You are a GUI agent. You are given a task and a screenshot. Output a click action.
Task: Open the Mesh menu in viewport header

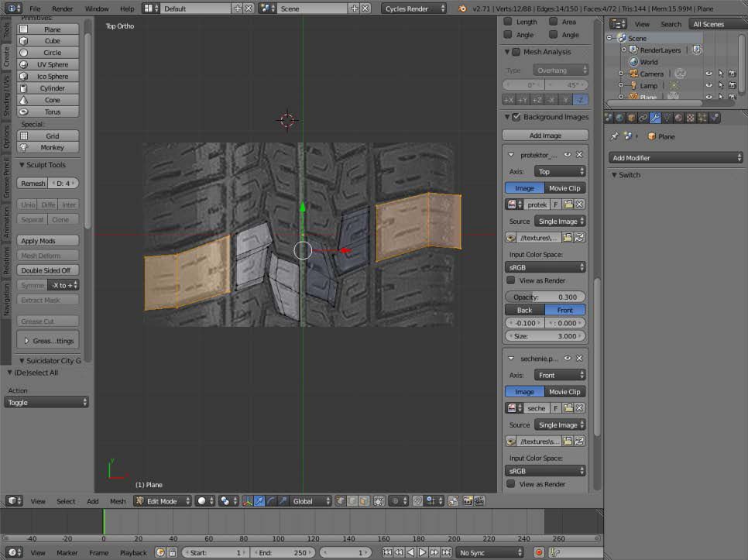(x=118, y=501)
